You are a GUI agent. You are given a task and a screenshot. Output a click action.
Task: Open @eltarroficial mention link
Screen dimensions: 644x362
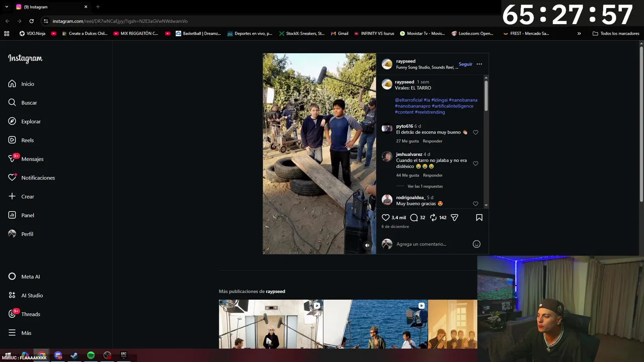click(409, 100)
